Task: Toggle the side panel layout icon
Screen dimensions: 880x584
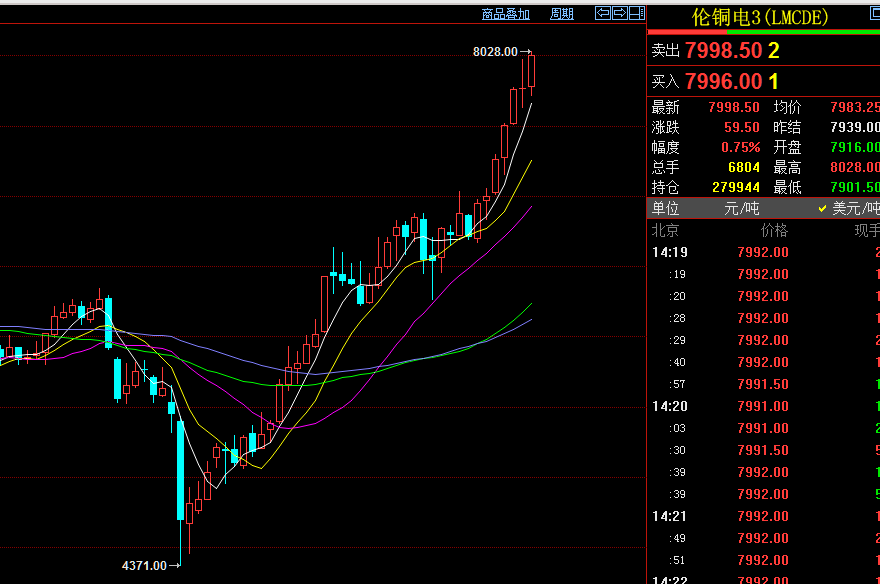Action: 636,13
